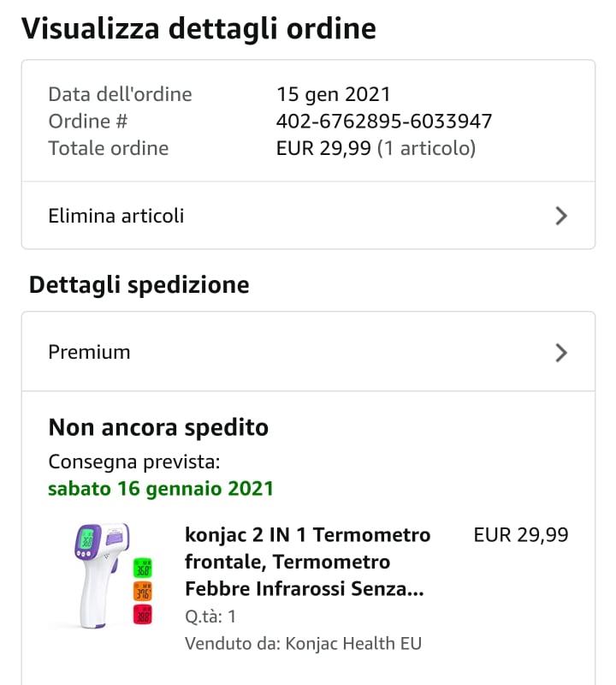This screenshot has width=616, height=685.
Task: Expand the Elimina articoli chevron arrow
Action: click(561, 216)
